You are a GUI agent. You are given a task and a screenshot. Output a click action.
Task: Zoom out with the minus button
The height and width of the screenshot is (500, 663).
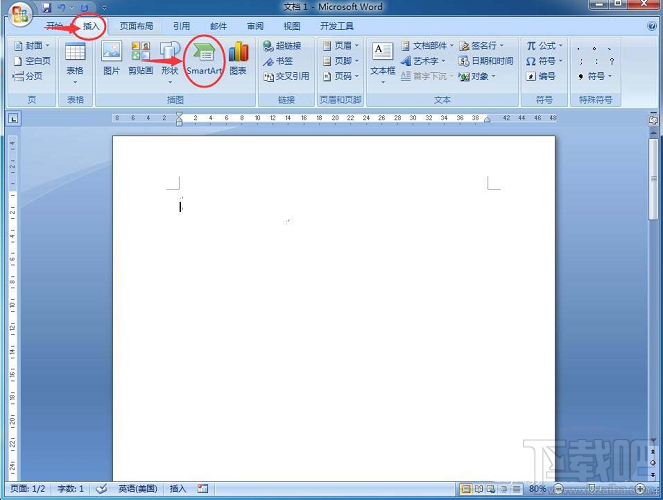tap(558, 489)
